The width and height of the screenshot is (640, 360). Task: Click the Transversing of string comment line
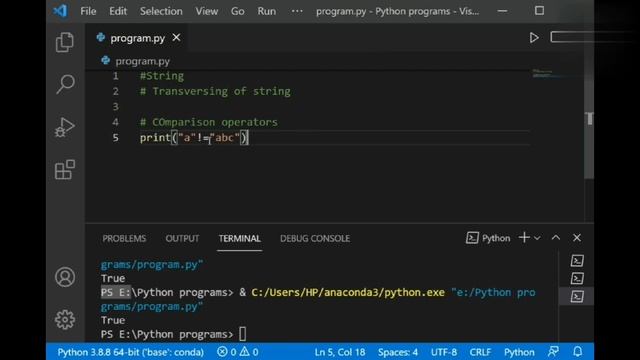pos(215,91)
